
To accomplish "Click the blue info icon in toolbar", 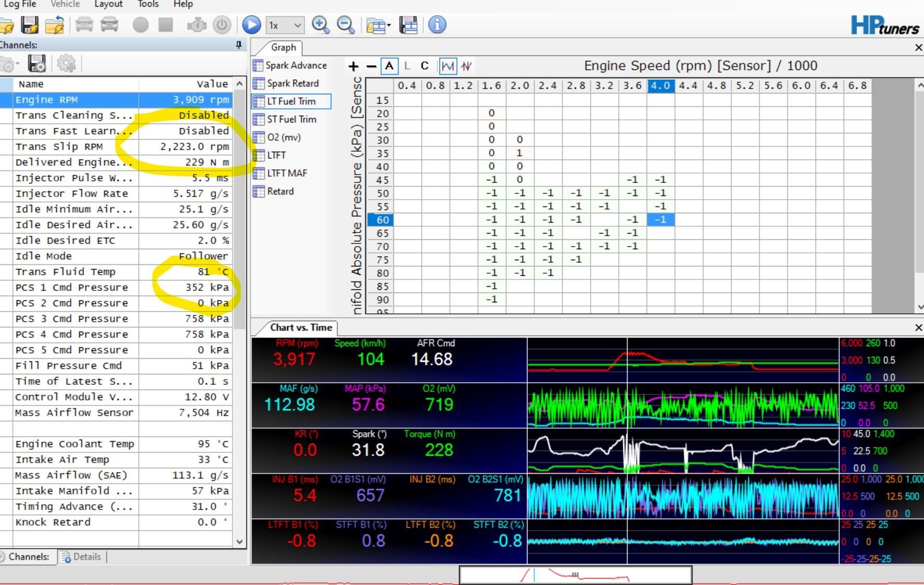I will (437, 25).
